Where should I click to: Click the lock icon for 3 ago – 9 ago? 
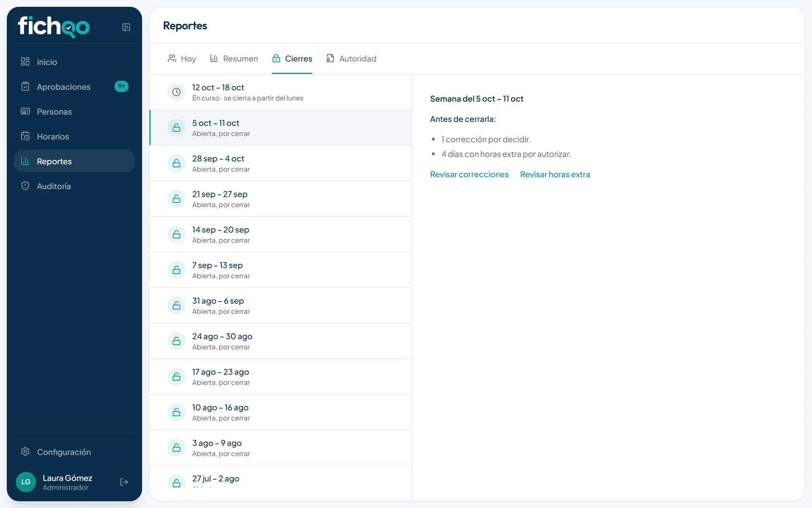(x=176, y=448)
